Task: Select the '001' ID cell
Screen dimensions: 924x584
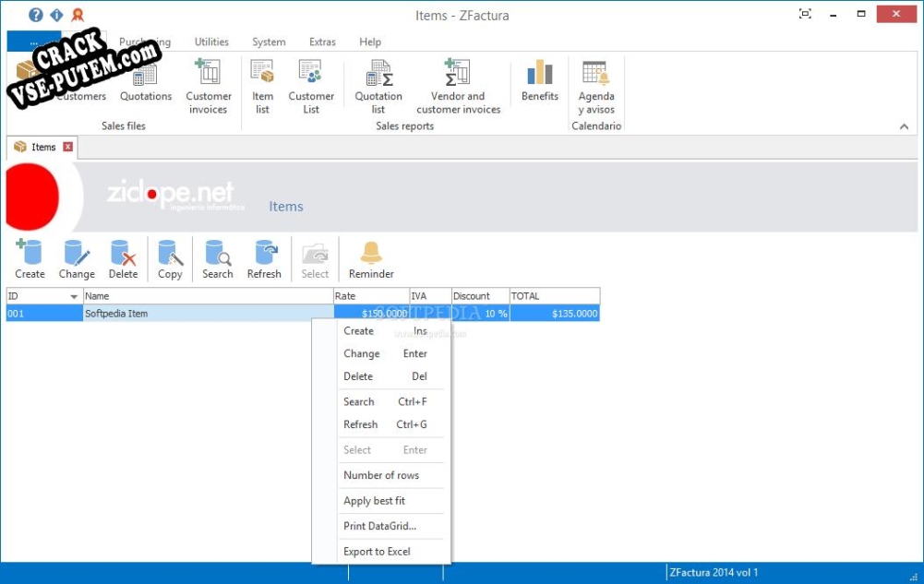Action: [44, 313]
